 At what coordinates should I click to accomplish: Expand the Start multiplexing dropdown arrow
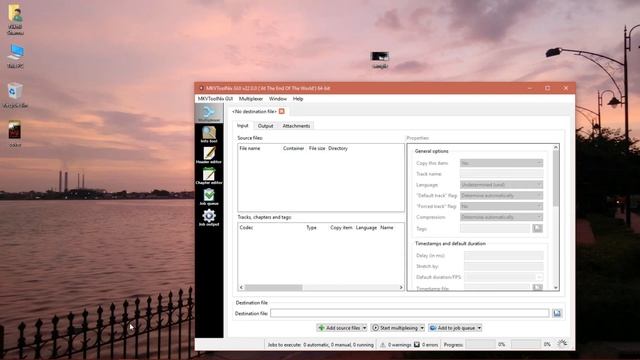point(422,328)
